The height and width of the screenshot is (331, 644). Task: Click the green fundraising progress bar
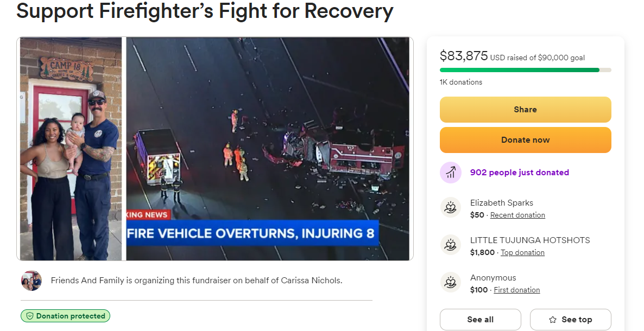point(519,70)
